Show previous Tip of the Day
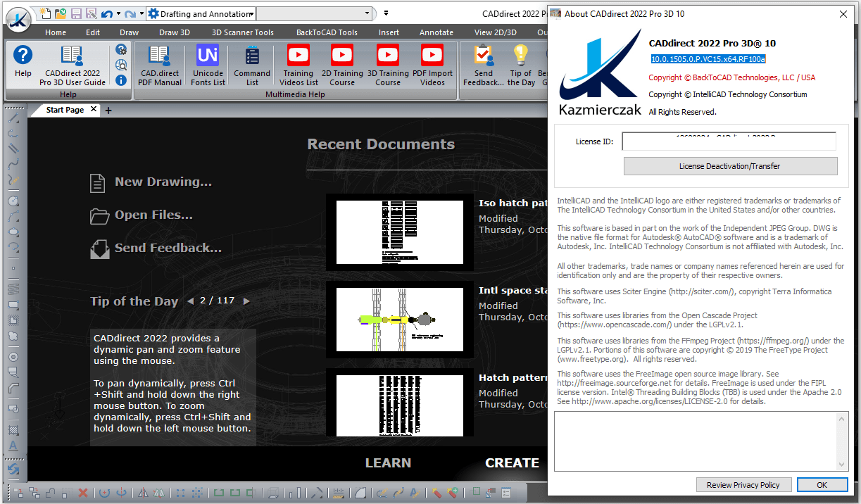The height and width of the screenshot is (504, 861). (x=190, y=301)
